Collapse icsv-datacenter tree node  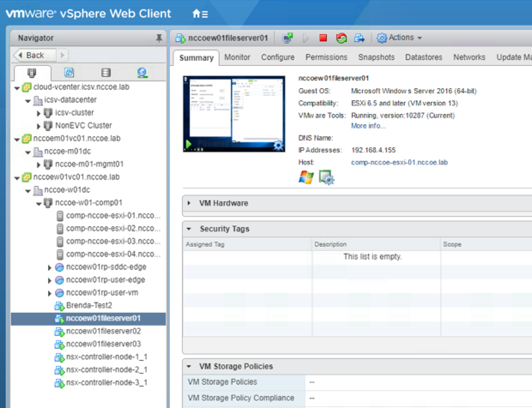pos(28,101)
